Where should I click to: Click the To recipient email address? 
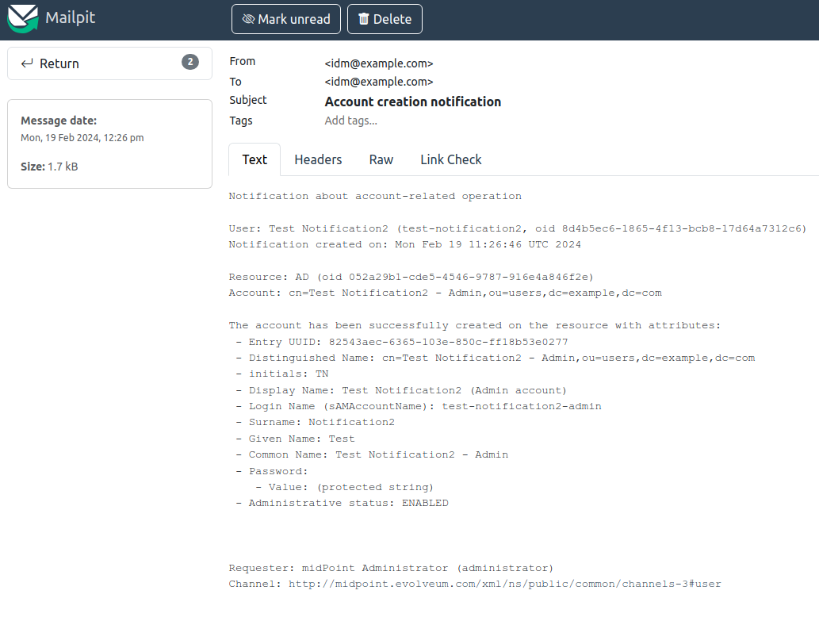coord(379,82)
